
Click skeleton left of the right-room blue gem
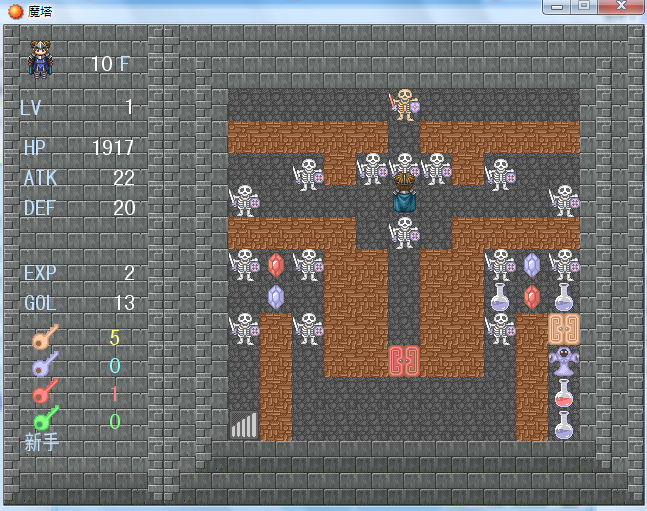[x=500, y=265]
